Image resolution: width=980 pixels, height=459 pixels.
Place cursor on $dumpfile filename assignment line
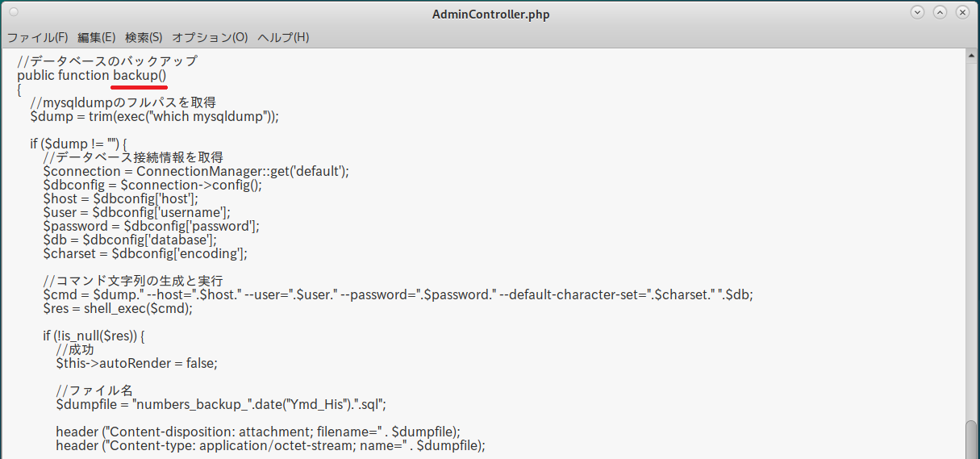[227, 404]
